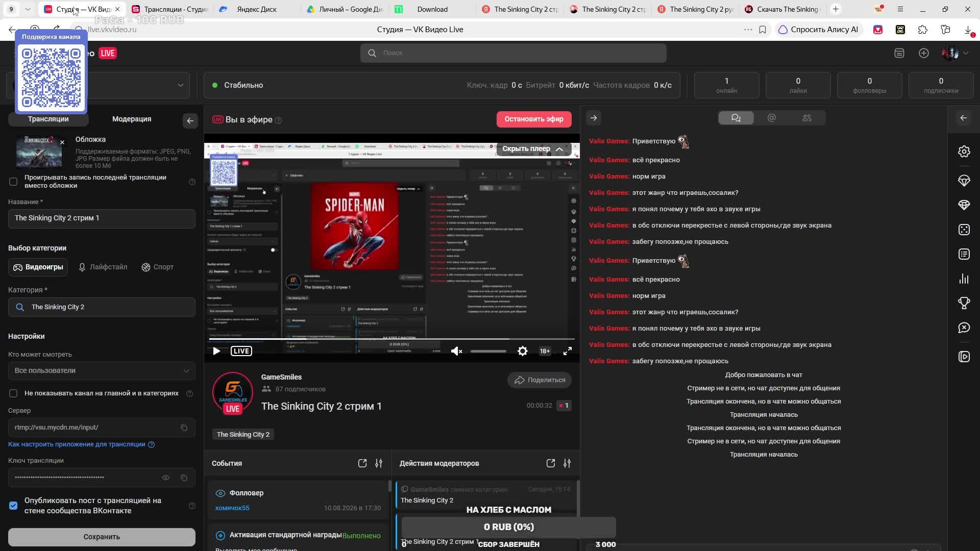
Task: Open the stream settings gear in right sidebar
Action: pyautogui.click(x=964, y=152)
